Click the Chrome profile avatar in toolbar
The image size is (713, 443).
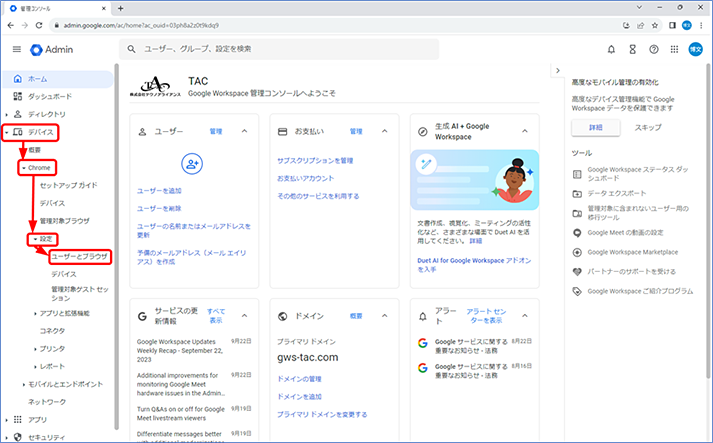point(687,25)
